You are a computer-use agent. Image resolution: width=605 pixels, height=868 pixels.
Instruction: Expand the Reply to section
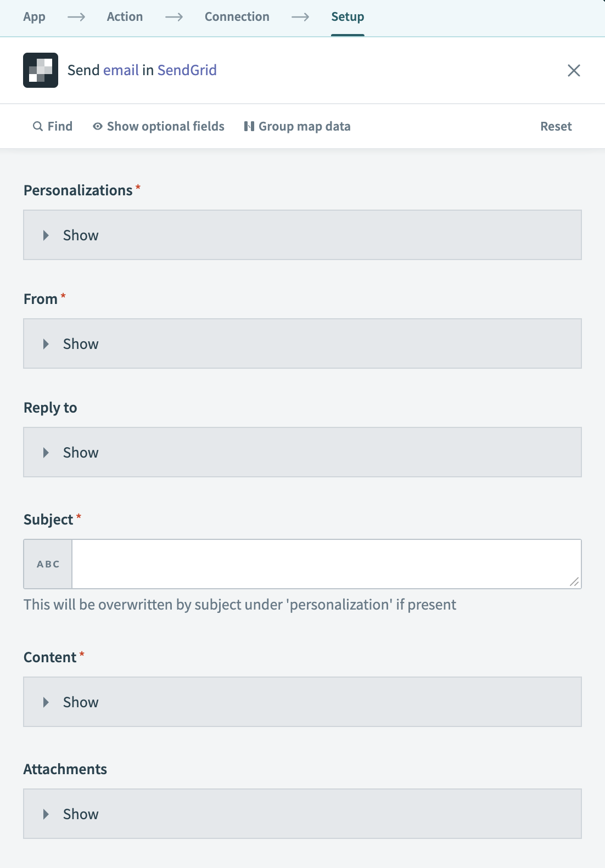click(80, 452)
